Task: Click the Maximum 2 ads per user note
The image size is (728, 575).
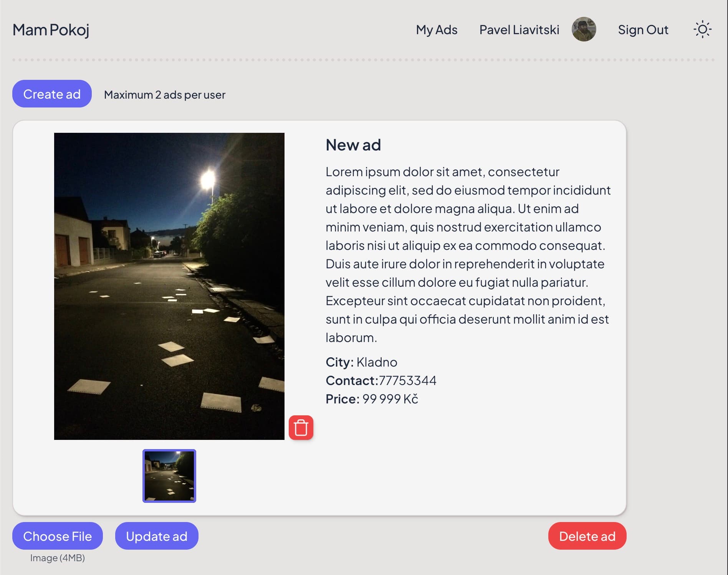Action: pyautogui.click(x=165, y=94)
